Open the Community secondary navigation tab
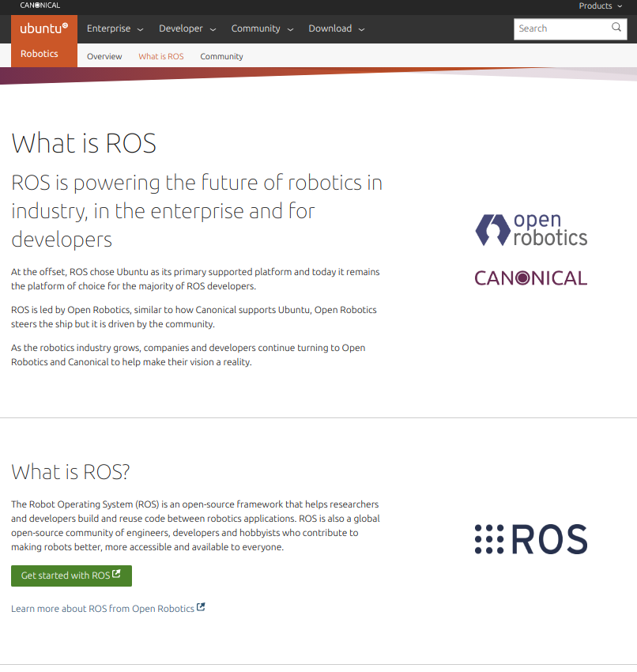 click(x=221, y=56)
